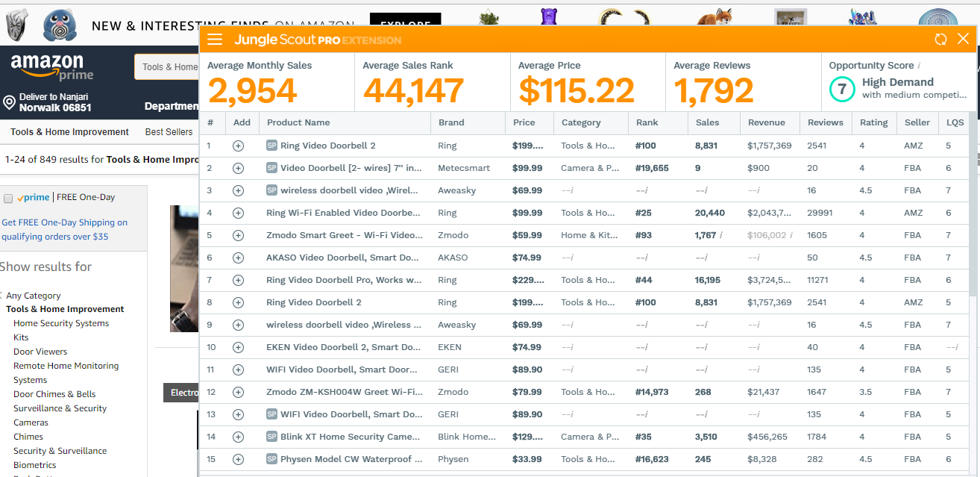Sort table by Seller column header
The image size is (980, 477).
917,122
